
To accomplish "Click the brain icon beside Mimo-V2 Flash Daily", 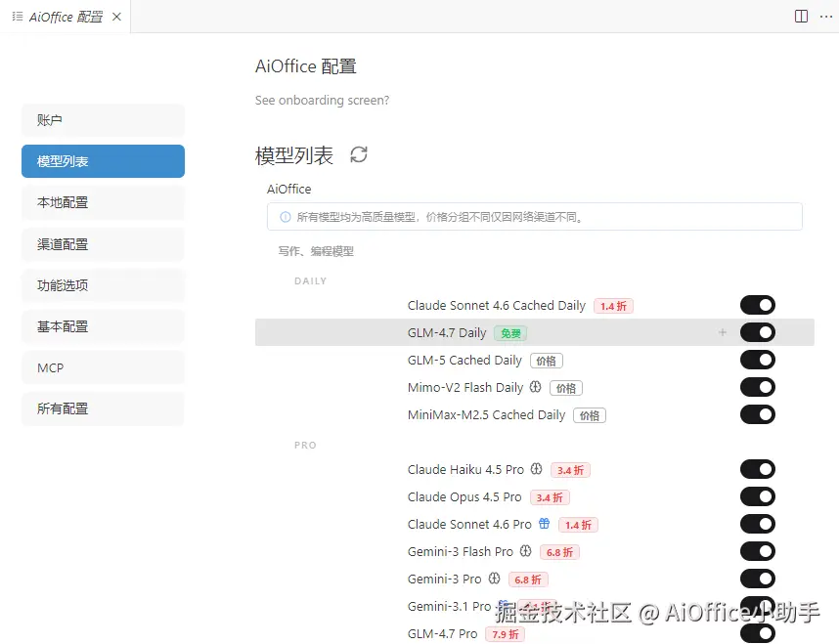I will [536, 387].
